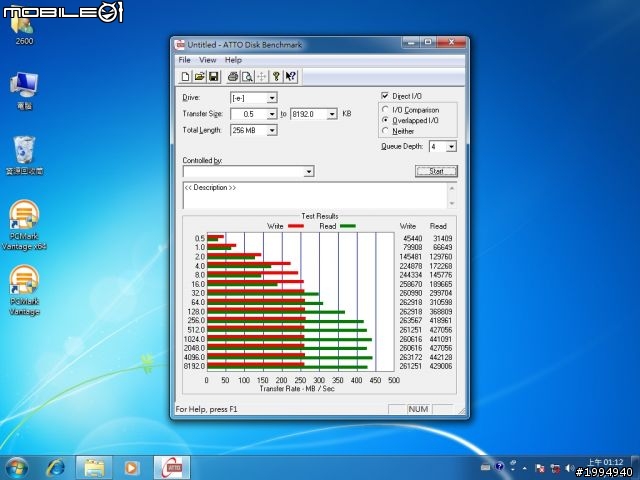
Task: Click the 1024.0 row read value 441091
Action: point(441,339)
